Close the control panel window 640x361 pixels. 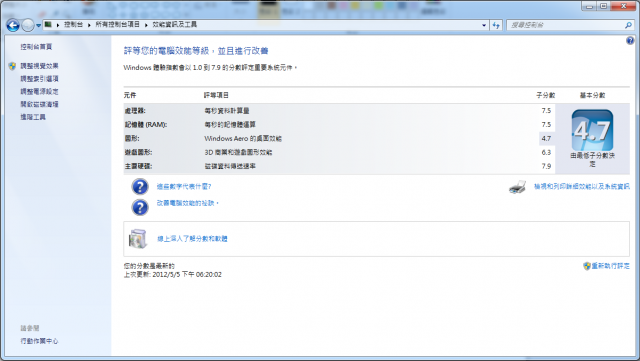(623, 6)
